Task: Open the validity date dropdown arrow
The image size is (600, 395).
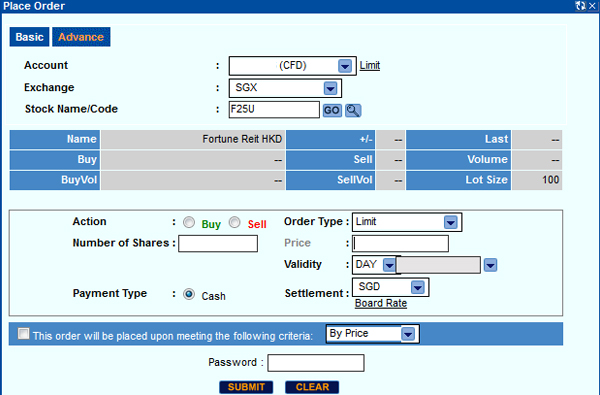Action: pyautogui.click(x=491, y=265)
